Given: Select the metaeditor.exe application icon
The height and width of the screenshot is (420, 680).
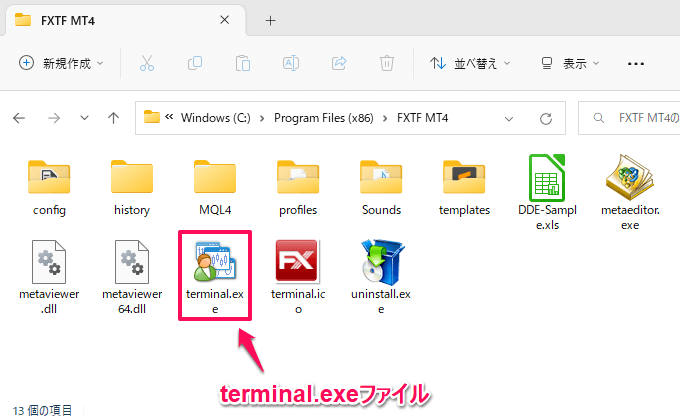Looking at the screenshot, I should pos(630,177).
